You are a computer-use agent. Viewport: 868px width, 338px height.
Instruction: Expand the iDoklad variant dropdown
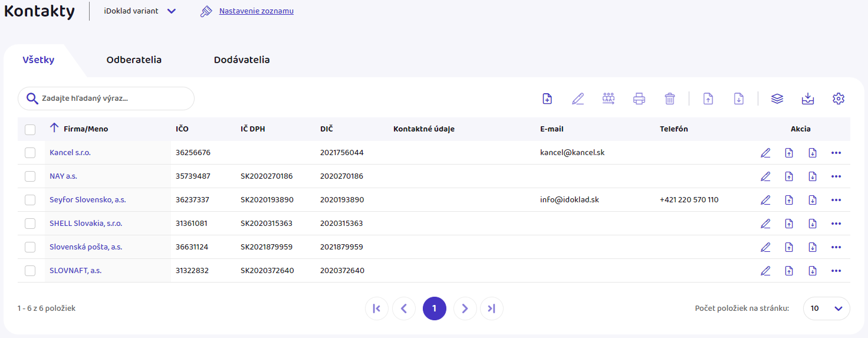click(x=172, y=11)
